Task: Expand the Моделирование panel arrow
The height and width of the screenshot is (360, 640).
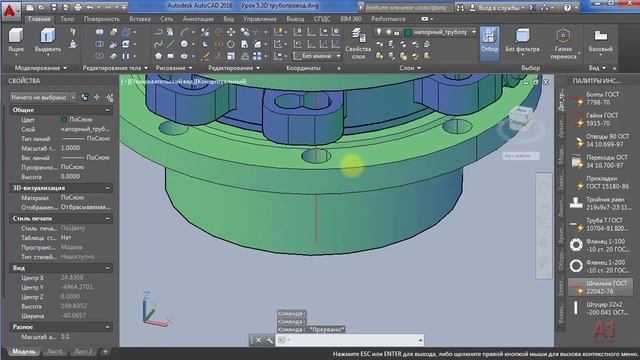Action: (x=65, y=68)
